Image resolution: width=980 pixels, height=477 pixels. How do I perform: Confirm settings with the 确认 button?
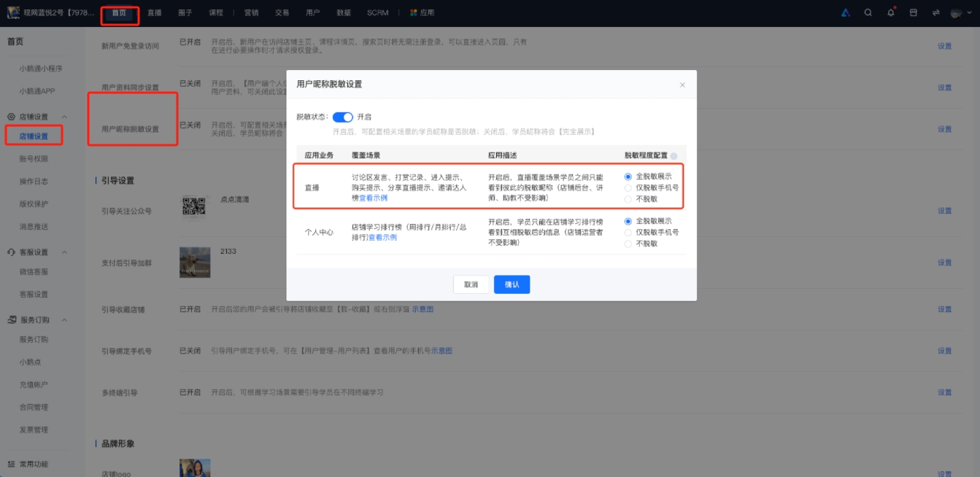(x=512, y=284)
